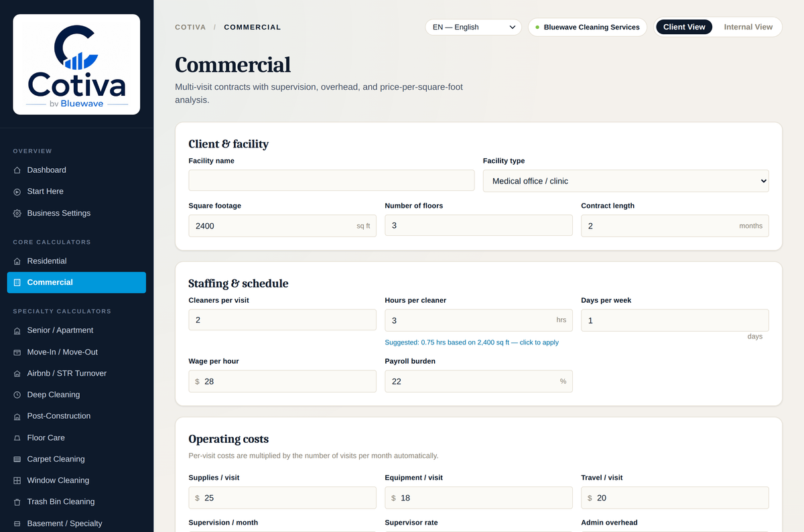Viewport: 804px width, 532px height.
Task: Open the Senior / Apartment calculator
Action: pos(76,330)
